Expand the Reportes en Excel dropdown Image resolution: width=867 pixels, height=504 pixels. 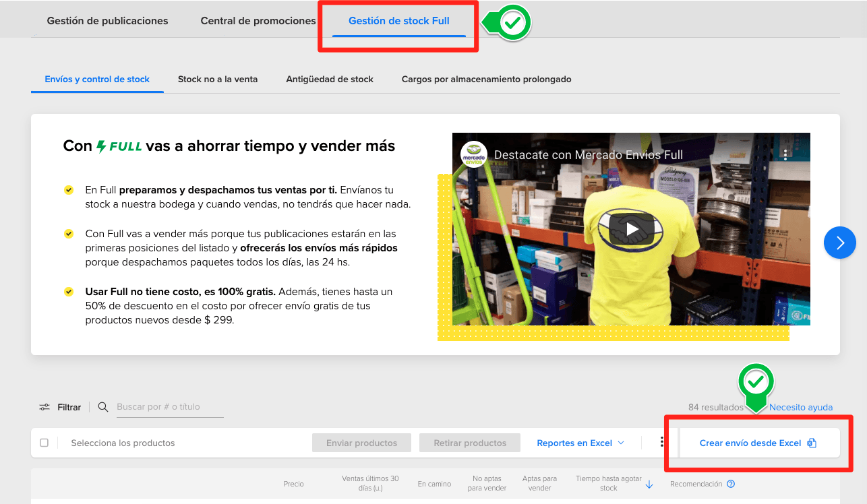580,443
